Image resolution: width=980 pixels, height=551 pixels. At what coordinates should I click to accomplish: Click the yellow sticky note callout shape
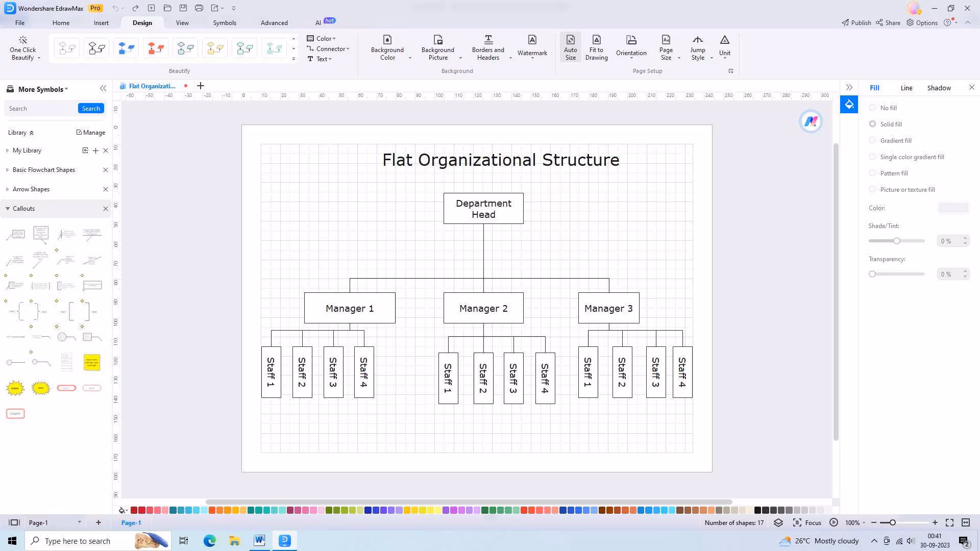(92, 362)
